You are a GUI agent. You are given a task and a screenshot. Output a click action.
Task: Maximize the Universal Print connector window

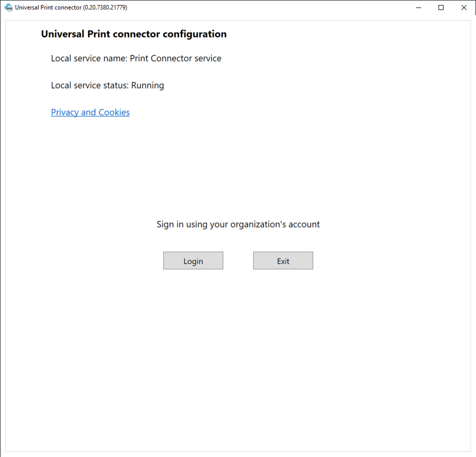tap(441, 7)
